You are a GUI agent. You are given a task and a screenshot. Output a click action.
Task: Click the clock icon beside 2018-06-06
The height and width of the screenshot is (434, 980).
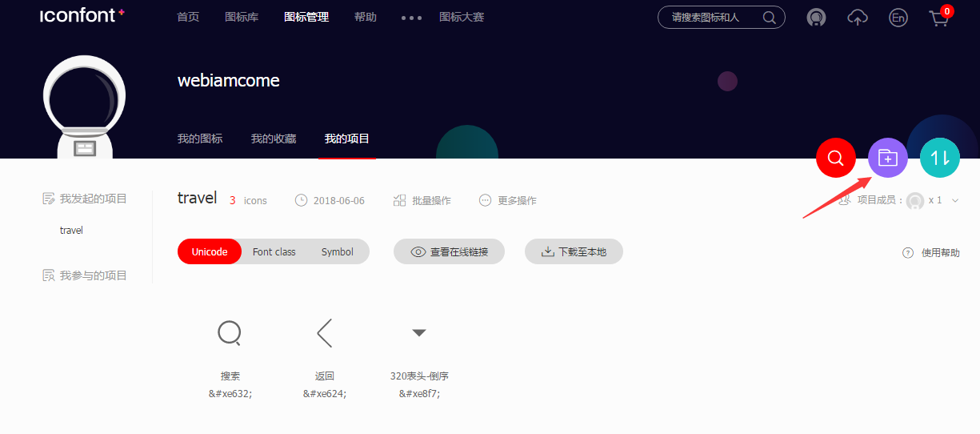(301, 200)
